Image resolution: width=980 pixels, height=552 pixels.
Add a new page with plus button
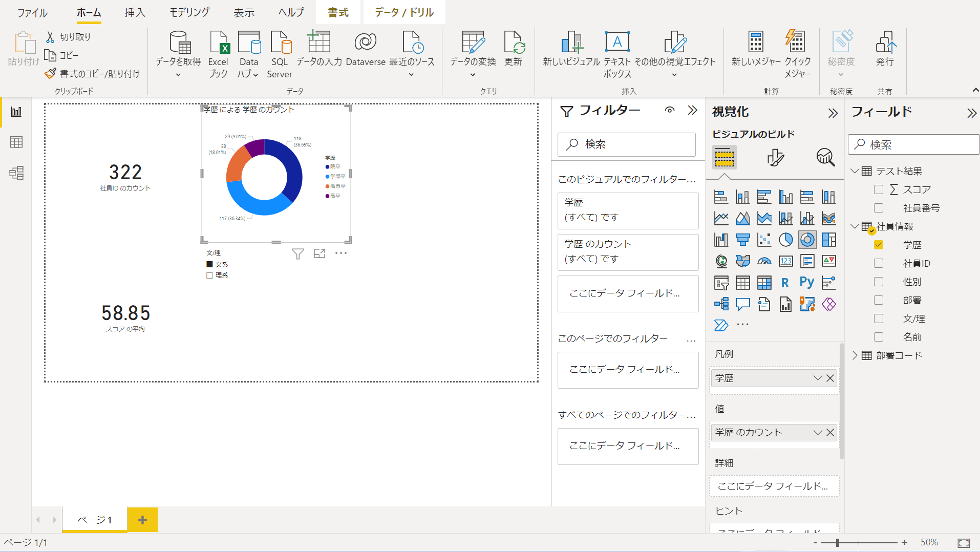[x=142, y=520]
